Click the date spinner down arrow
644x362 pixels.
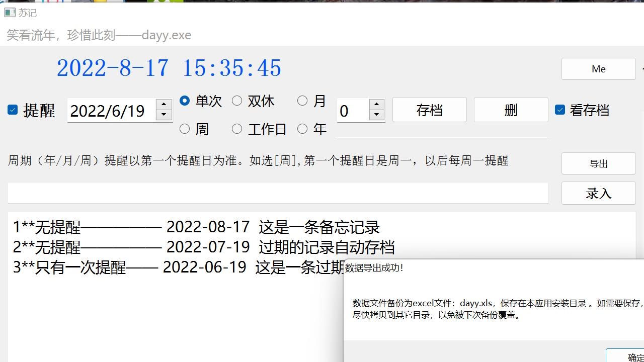(164, 116)
